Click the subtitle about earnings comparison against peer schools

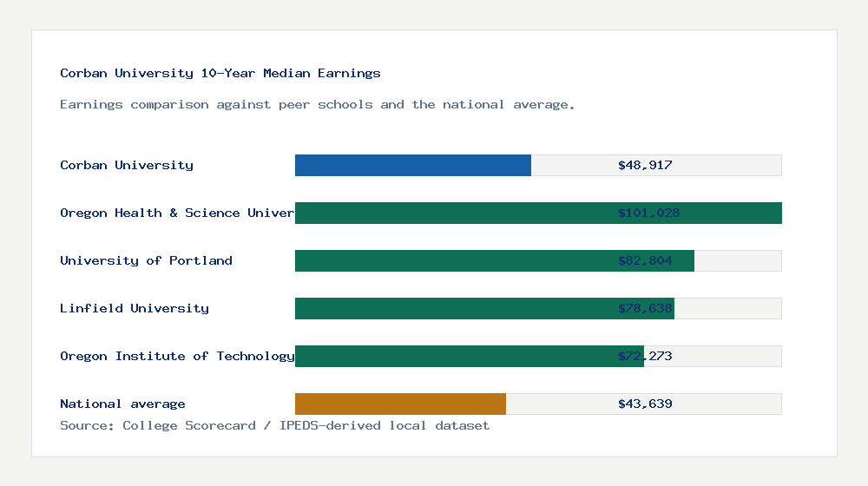pos(317,105)
